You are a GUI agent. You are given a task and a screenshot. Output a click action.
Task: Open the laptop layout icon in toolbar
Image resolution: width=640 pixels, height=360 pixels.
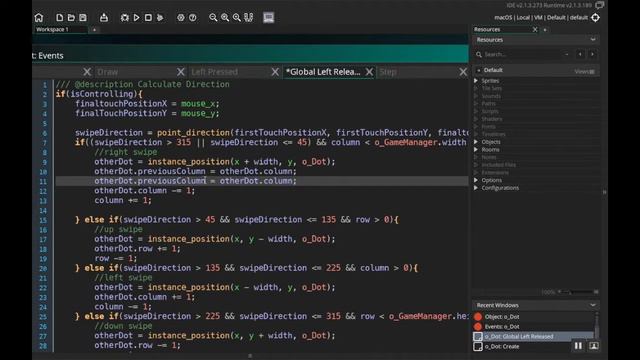(x=269, y=18)
